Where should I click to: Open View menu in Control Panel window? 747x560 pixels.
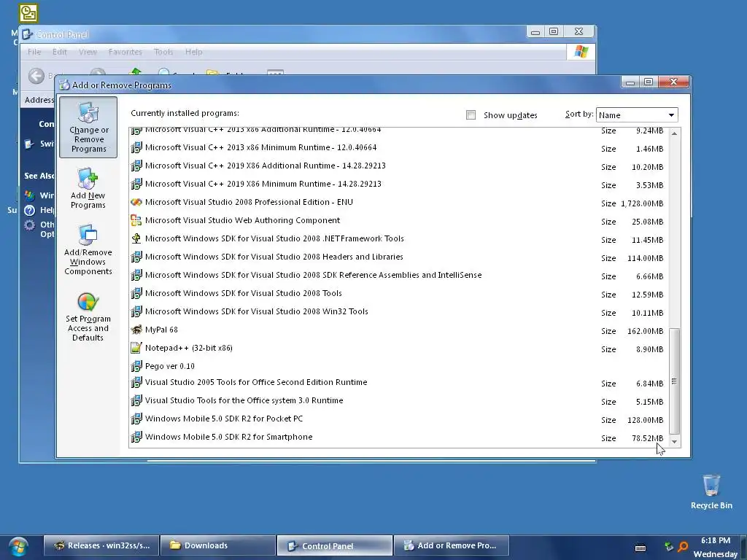point(88,52)
